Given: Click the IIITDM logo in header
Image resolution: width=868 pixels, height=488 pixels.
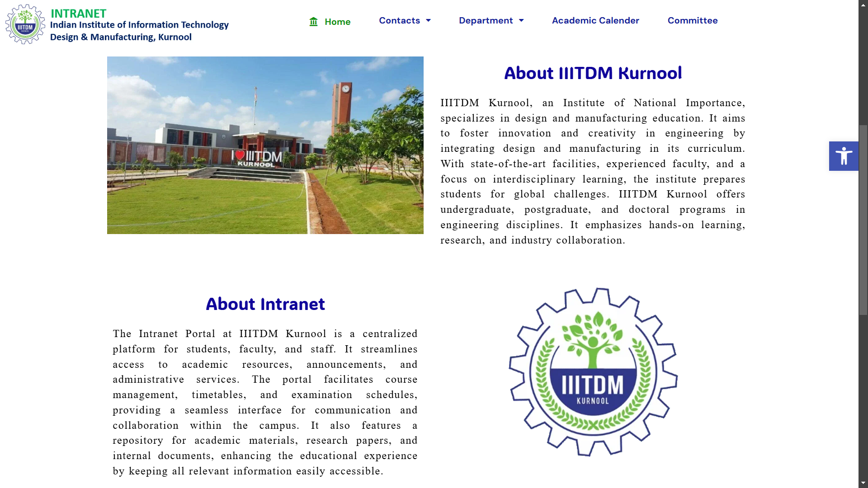Looking at the screenshot, I should click(25, 24).
